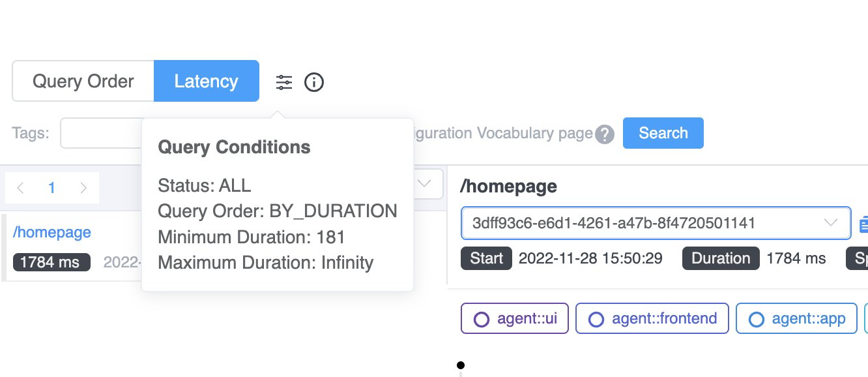Copy the trace ID with the copy icon
This screenshot has width=868, height=377.
863,224
